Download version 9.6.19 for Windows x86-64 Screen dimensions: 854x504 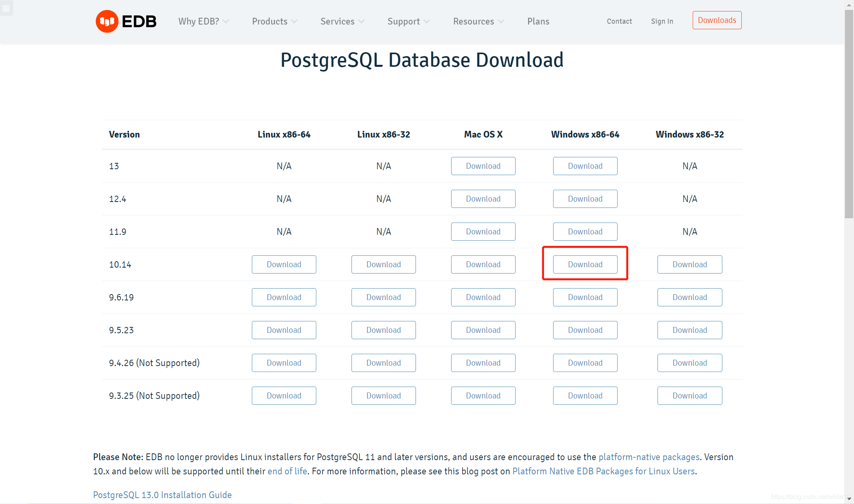(585, 297)
